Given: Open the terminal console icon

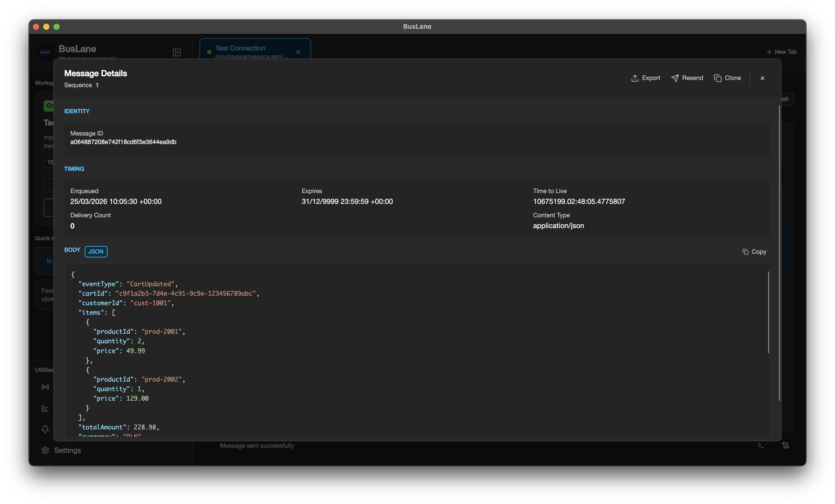Looking at the screenshot, I should coord(761,445).
